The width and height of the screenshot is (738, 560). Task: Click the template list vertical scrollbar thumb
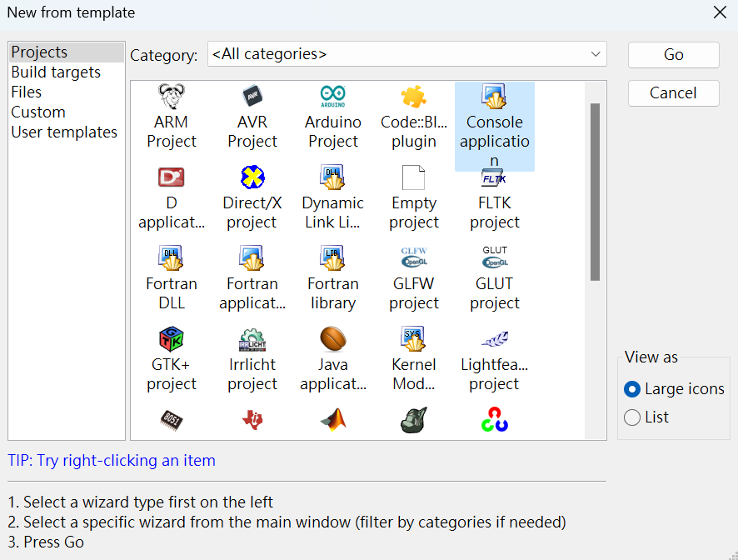595,192
